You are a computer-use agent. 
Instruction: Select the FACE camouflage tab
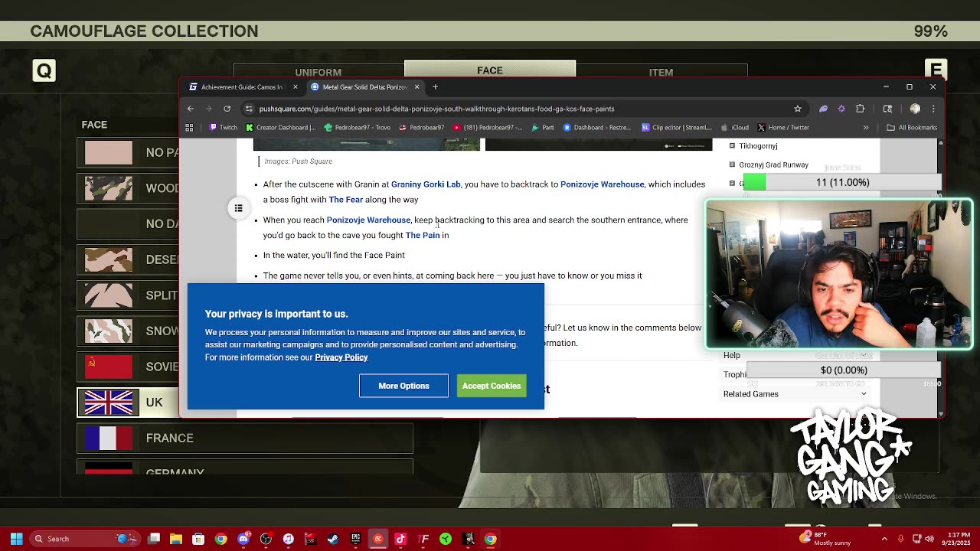click(x=490, y=70)
